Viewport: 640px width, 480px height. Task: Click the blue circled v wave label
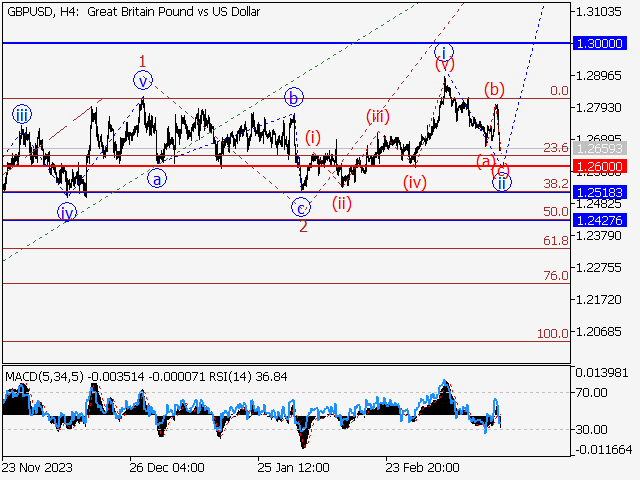[x=143, y=80]
